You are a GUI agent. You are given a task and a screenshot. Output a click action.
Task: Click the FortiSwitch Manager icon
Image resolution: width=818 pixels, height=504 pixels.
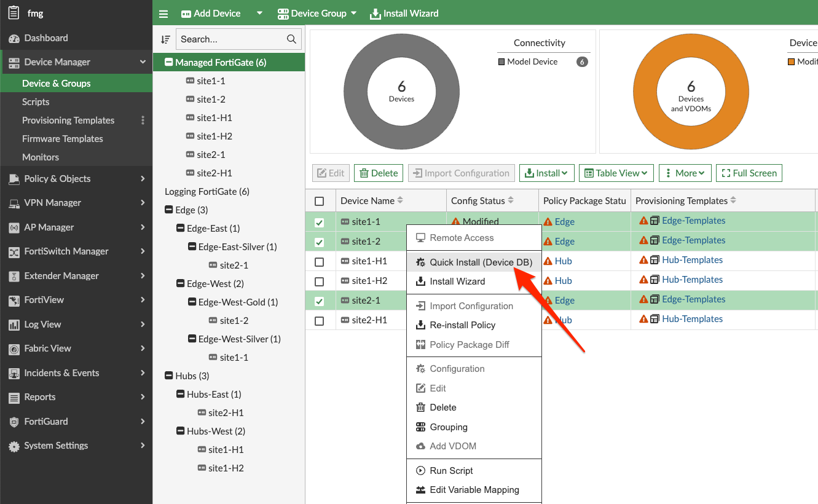coord(14,251)
